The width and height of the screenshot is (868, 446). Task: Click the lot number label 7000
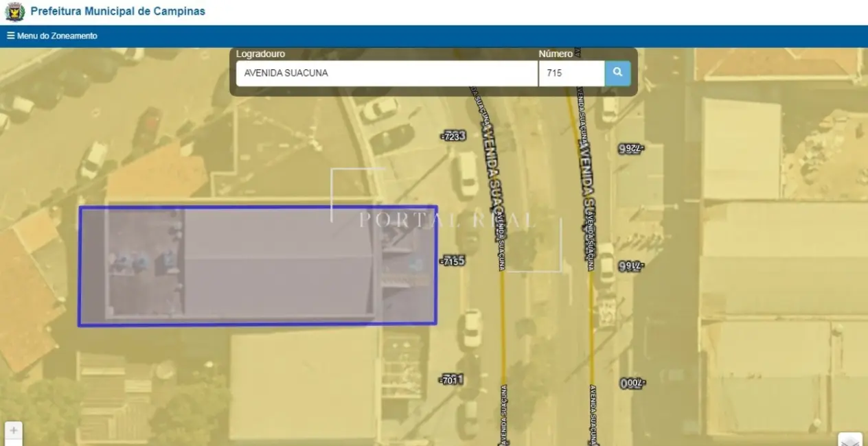tap(631, 383)
